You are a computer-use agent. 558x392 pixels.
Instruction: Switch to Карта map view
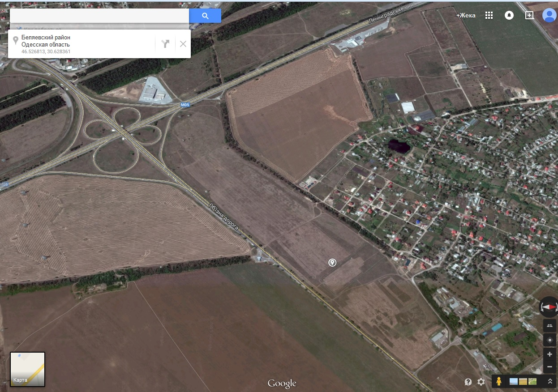tap(28, 369)
